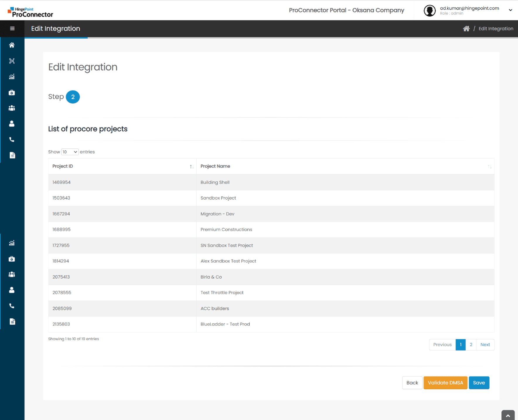
Task: Select the Building Shell project row
Action: click(x=264, y=182)
